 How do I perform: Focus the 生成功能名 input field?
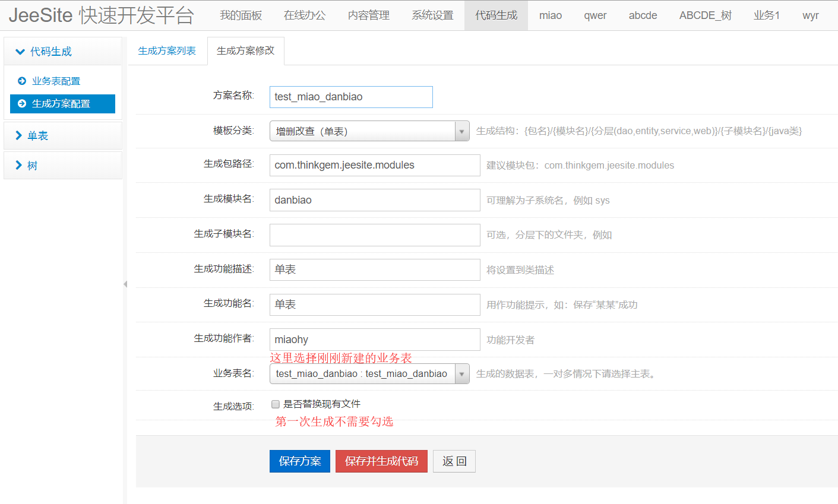coord(375,305)
